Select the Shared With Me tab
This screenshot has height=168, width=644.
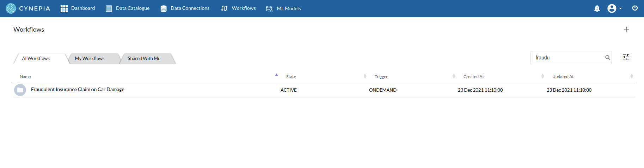(144, 58)
